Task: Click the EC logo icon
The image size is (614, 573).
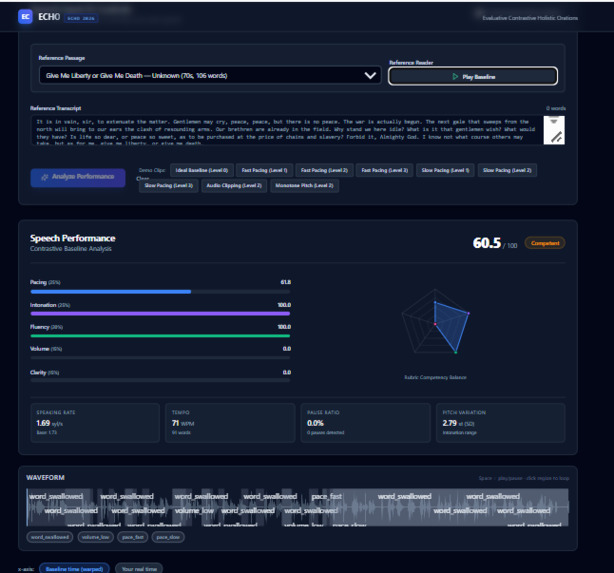Action: (25, 17)
